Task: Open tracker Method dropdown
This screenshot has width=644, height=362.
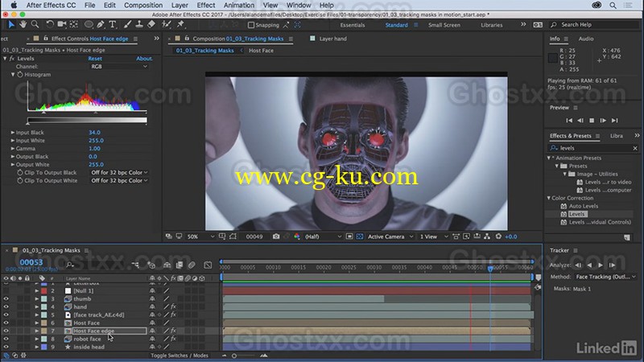Action: (x=605, y=277)
